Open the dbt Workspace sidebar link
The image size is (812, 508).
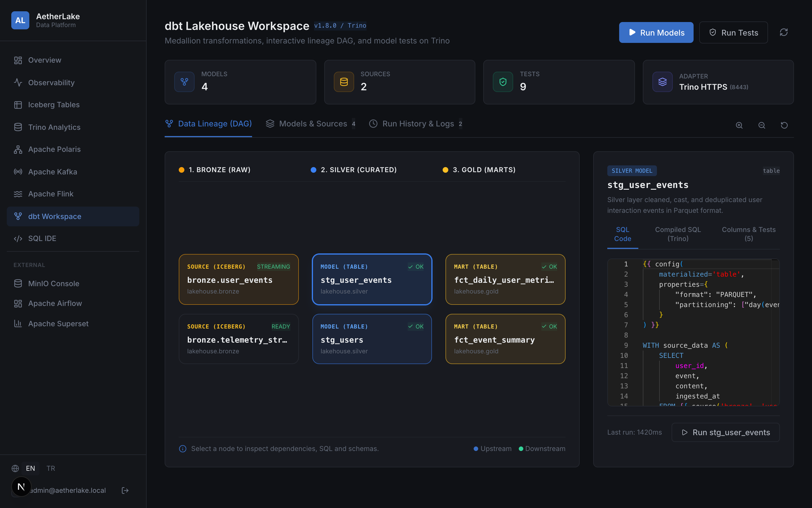click(x=73, y=216)
